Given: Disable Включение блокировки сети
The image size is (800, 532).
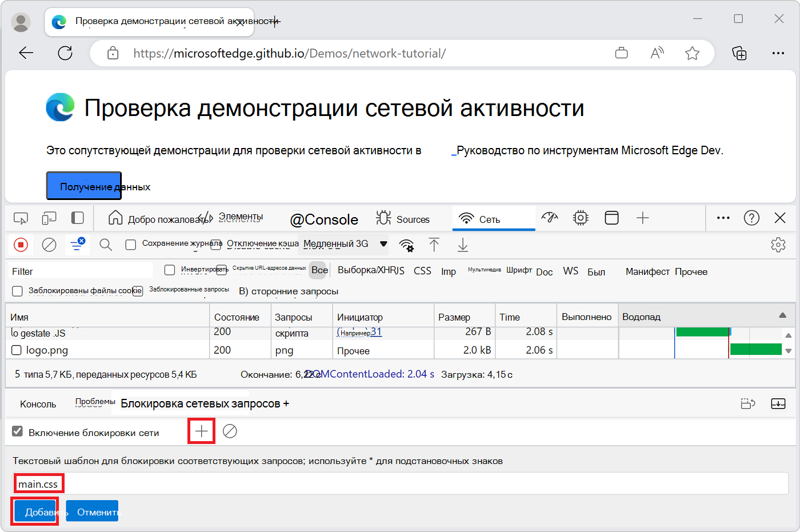Looking at the screenshot, I should click(17, 431).
